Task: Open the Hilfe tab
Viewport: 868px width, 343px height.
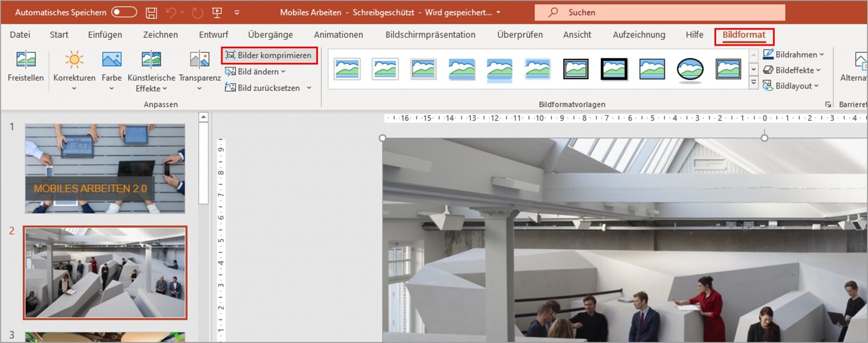Action: tap(694, 35)
